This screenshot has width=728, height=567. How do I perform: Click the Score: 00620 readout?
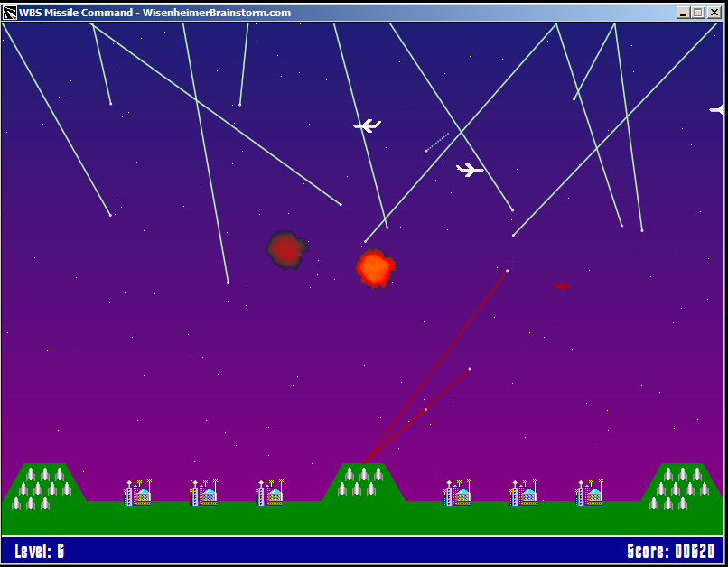(670, 552)
